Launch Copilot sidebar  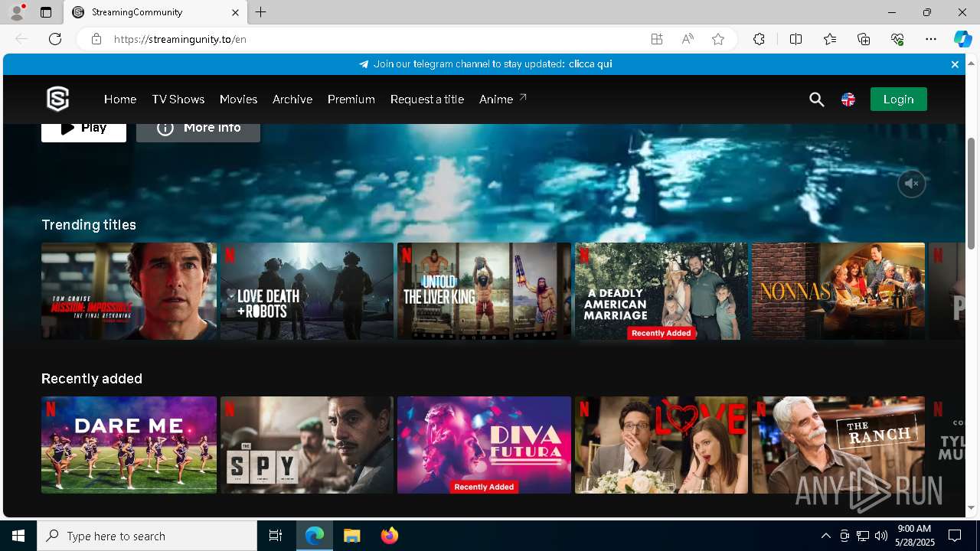pos(962,39)
